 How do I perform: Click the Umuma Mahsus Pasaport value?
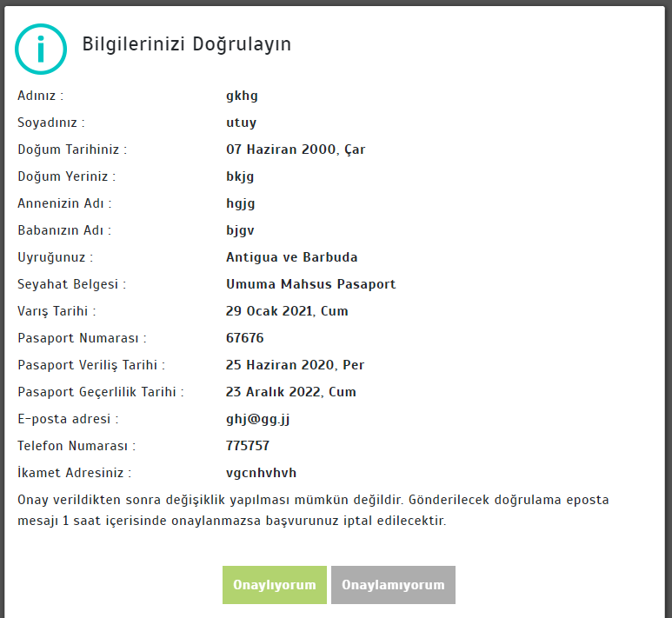point(310,284)
